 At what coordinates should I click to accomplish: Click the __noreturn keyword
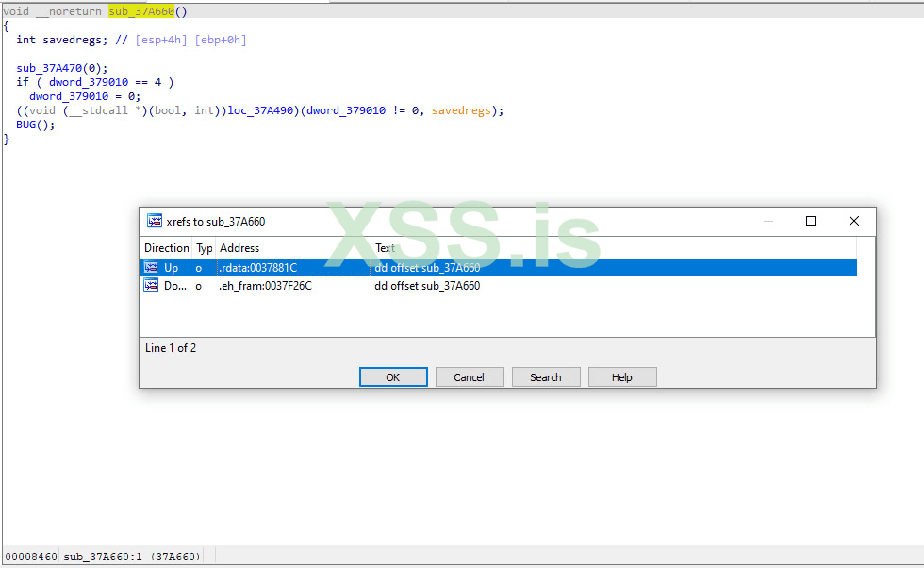click(x=68, y=11)
